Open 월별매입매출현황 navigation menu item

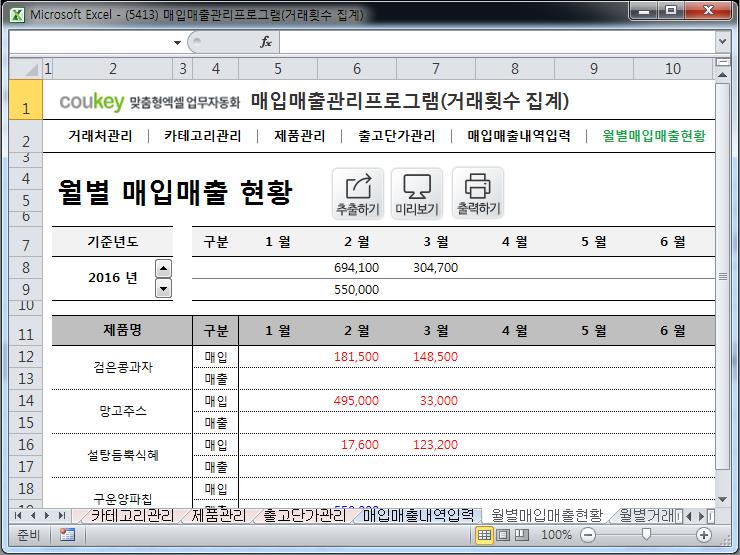(x=654, y=136)
